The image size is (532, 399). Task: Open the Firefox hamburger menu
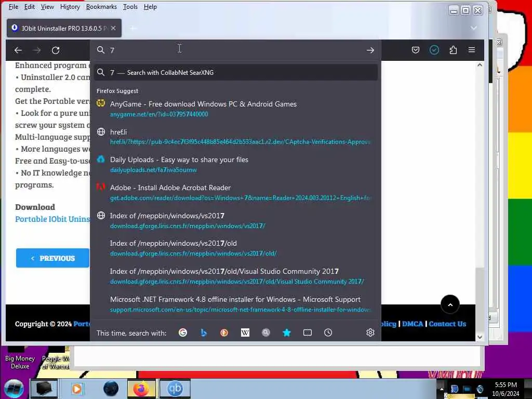click(472, 50)
